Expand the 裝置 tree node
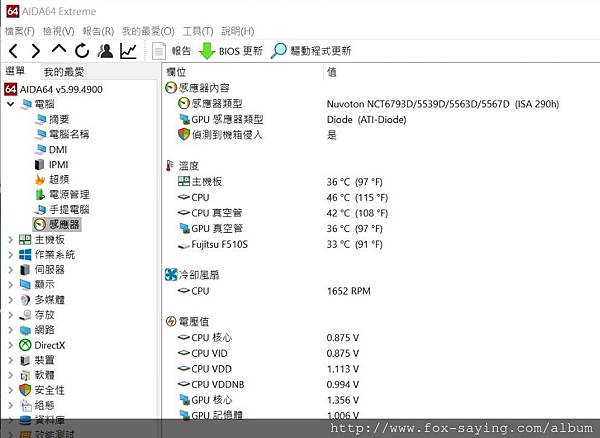 [10, 360]
